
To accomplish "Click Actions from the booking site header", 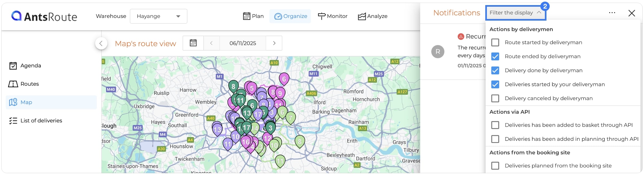I will 530,153.
